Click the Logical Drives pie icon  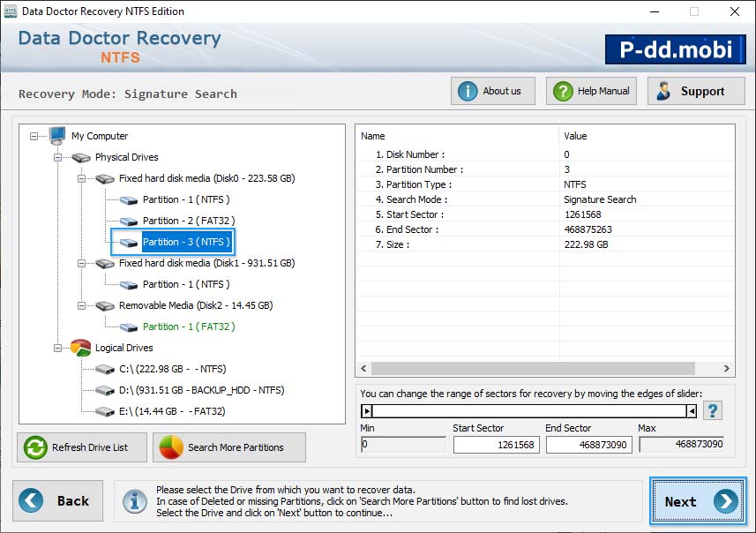[80, 348]
